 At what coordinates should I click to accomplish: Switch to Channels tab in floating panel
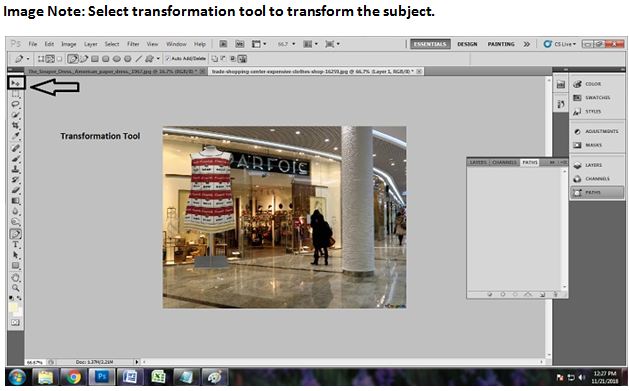pos(504,162)
